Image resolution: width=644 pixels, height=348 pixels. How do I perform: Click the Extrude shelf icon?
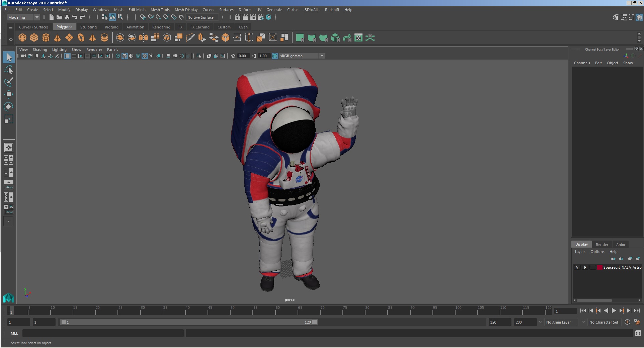(x=202, y=38)
